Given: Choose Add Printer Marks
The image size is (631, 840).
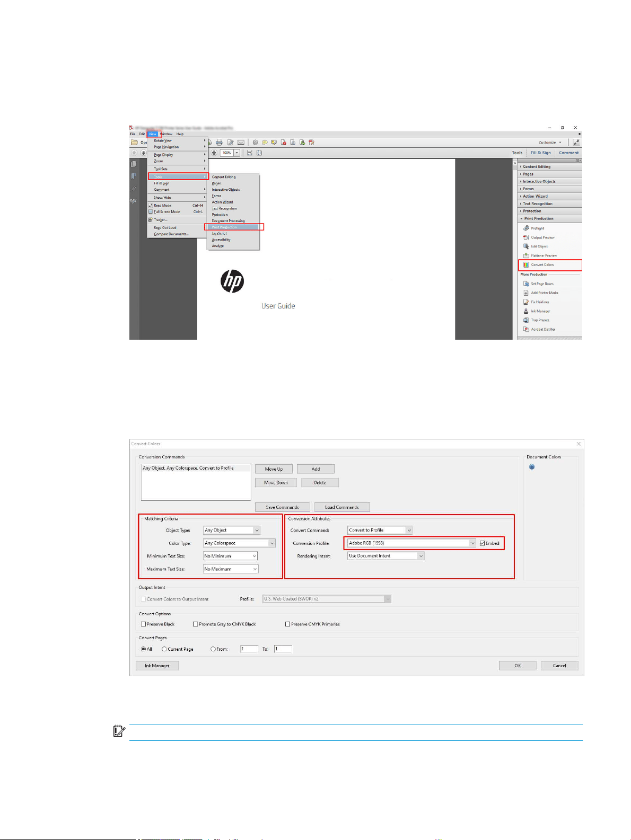Looking at the screenshot, I should click(541, 293).
